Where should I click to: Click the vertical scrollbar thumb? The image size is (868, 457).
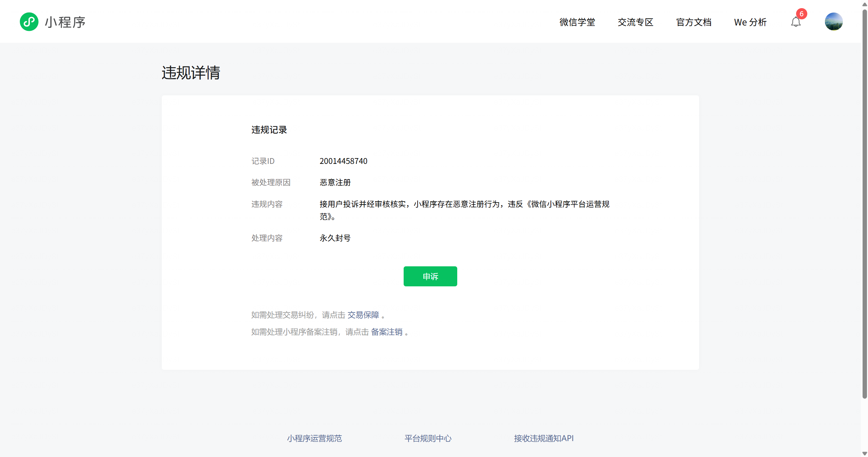865,204
